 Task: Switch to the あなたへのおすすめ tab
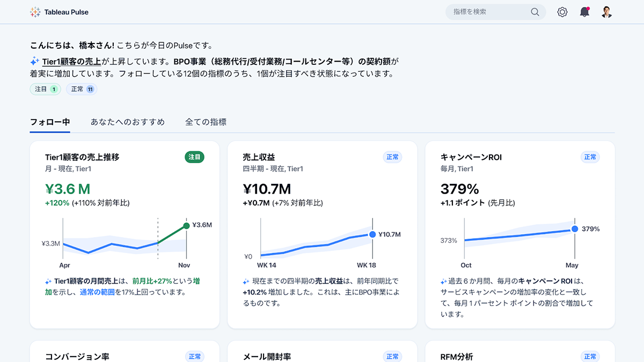coord(127,122)
